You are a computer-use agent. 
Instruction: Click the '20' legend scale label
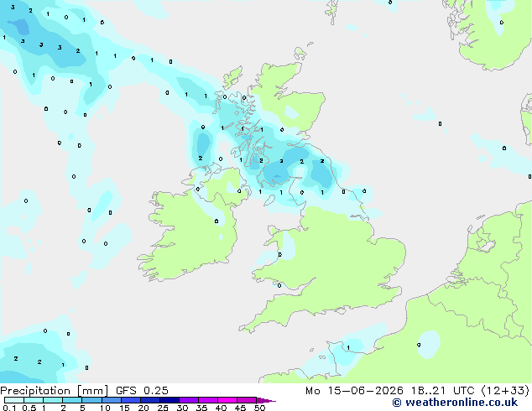coord(143,408)
